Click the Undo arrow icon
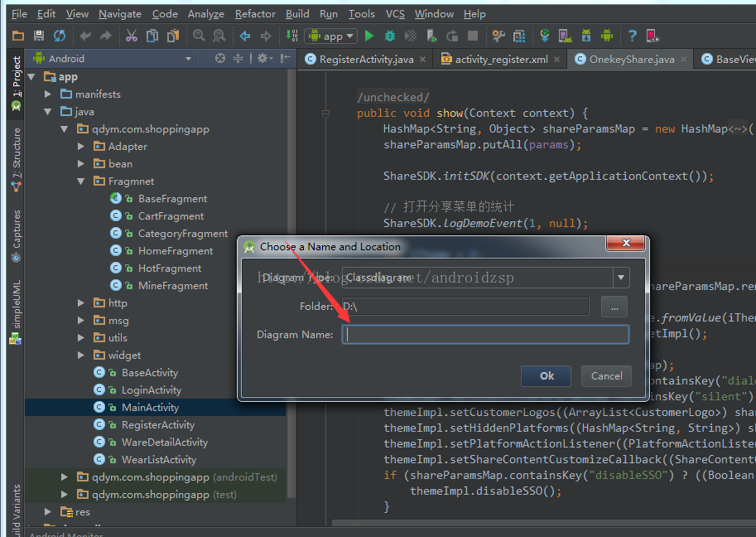The width and height of the screenshot is (756, 537). coord(85,36)
